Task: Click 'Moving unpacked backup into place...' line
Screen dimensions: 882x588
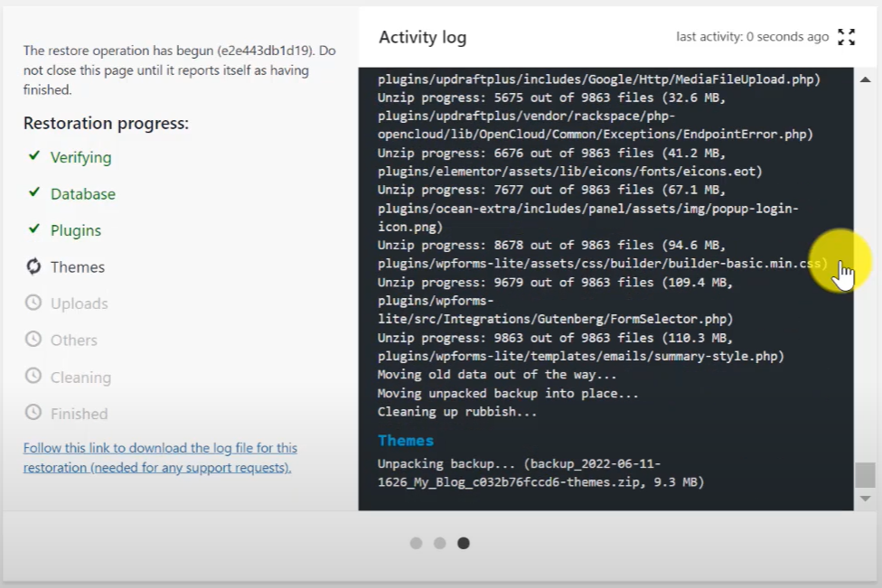Action: pos(508,393)
